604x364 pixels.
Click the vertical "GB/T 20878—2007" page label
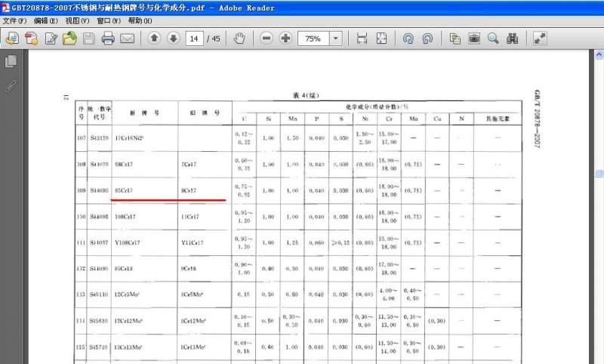pos(538,119)
